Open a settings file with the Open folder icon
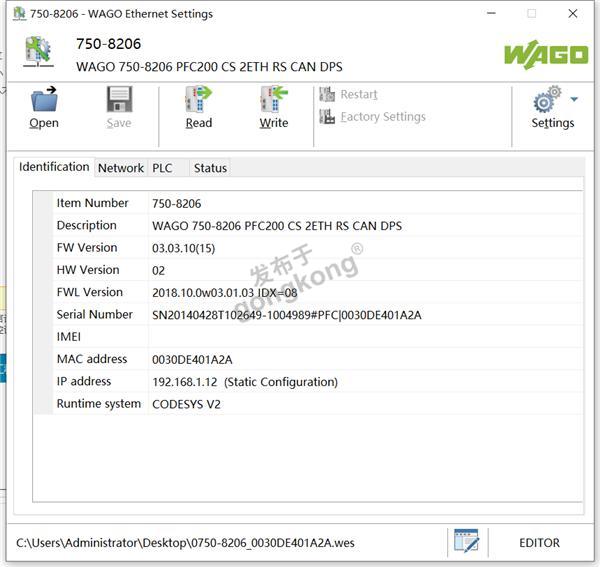600x567 pixels. click(x=44, y=99)
